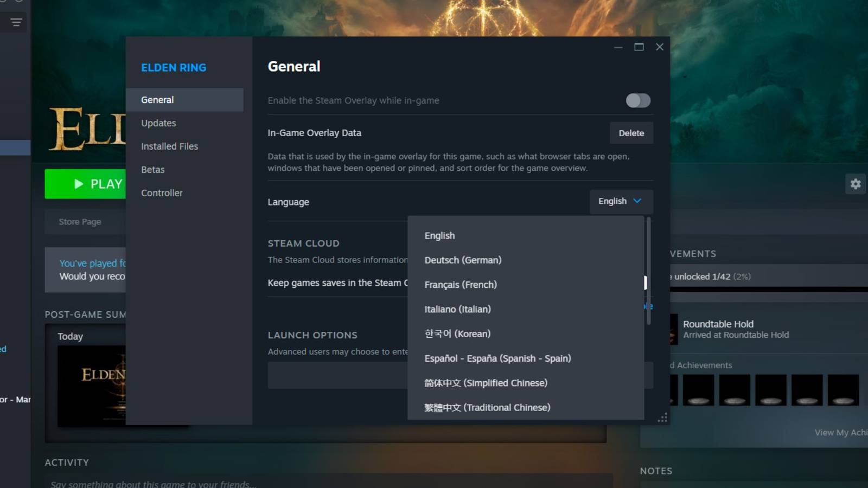Open the Updates settings tab
868x488 pixels.
click(158, 123)
